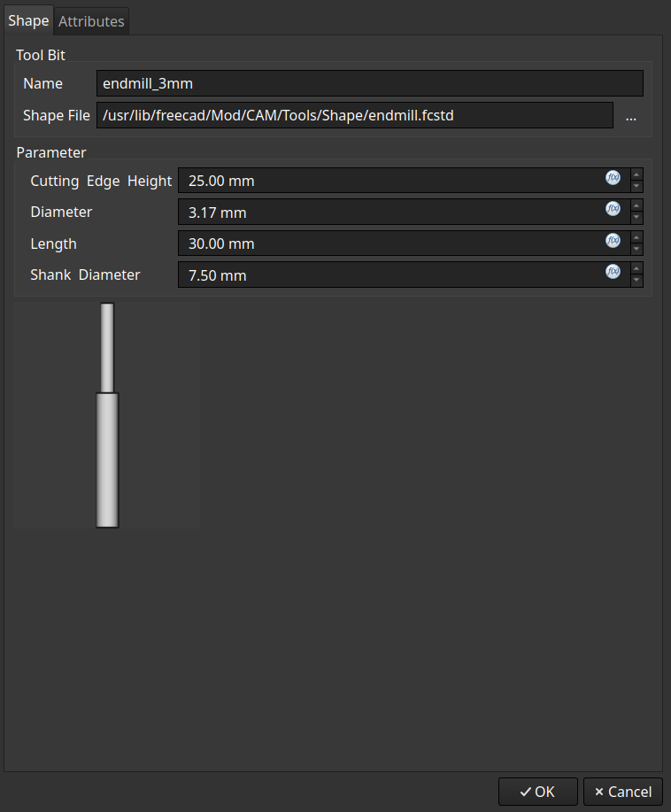Increase Diameter value with up arrow
The width and height of the screenshot is (671, 812).
636,205
